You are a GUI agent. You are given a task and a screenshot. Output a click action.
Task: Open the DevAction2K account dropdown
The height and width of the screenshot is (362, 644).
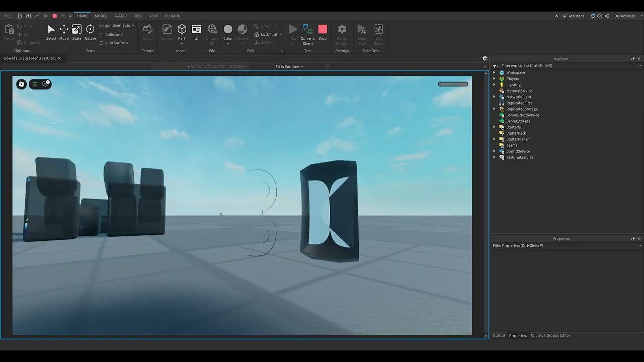tap(627, 16)
